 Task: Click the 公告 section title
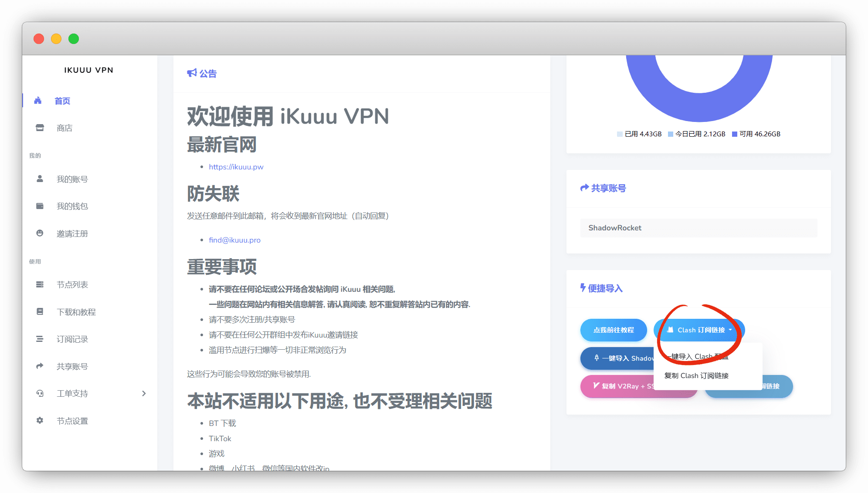coord(208,74)
